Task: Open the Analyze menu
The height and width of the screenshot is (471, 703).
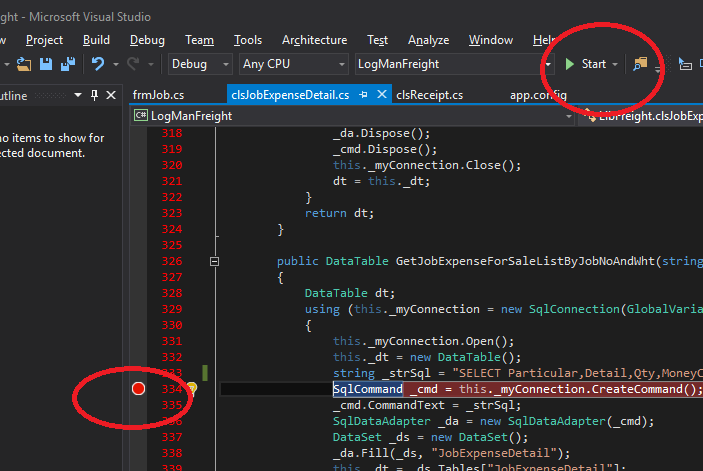Action: click(x=428, y=40)
